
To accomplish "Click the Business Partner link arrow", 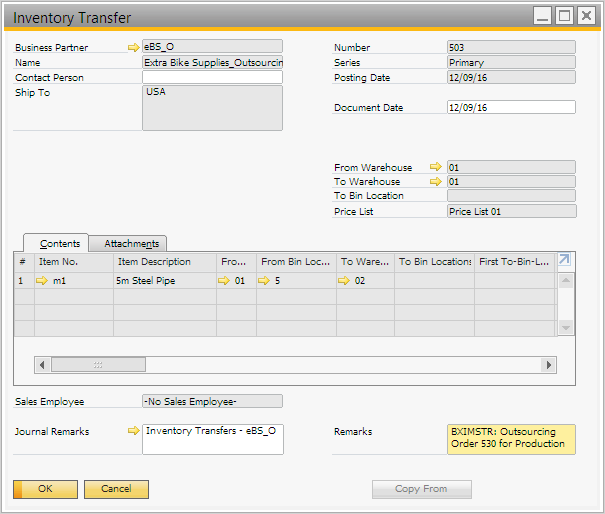I will click(134, 47).
